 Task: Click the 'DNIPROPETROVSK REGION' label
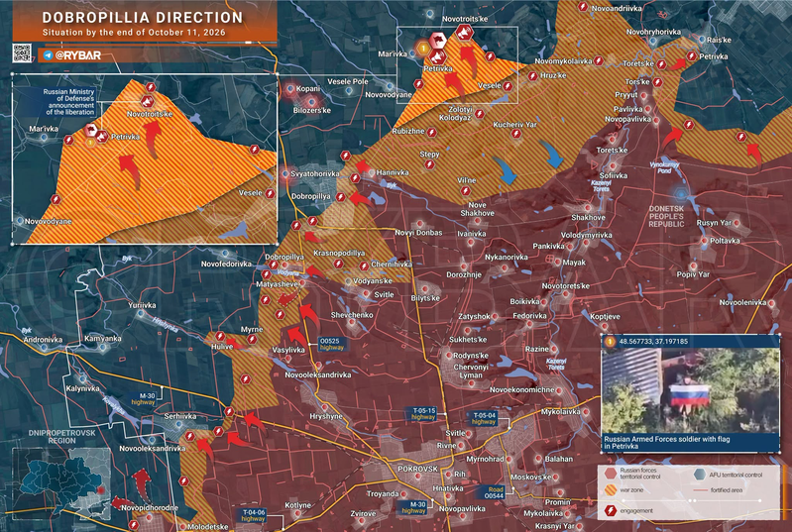[61, 437]
